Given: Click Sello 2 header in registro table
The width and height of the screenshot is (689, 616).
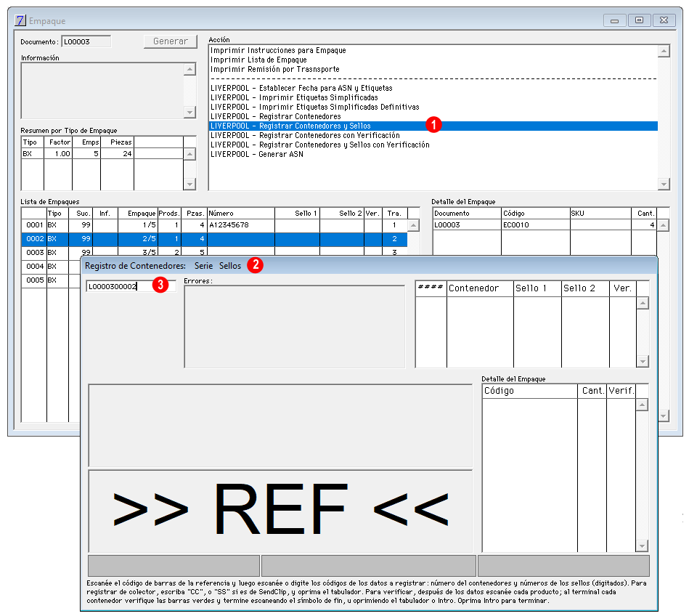Looking at the screenshot, I should 585,288.
